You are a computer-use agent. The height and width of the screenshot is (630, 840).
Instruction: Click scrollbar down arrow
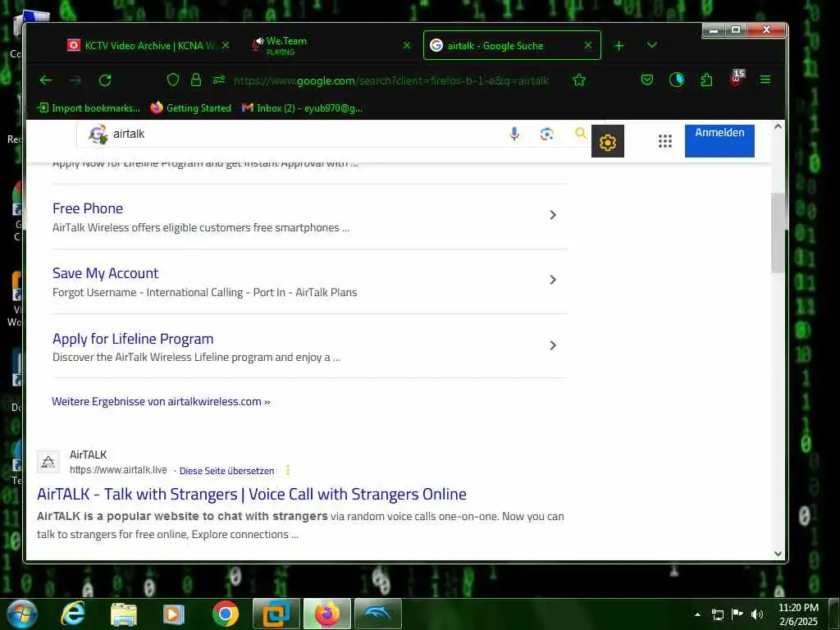(778, 554)
